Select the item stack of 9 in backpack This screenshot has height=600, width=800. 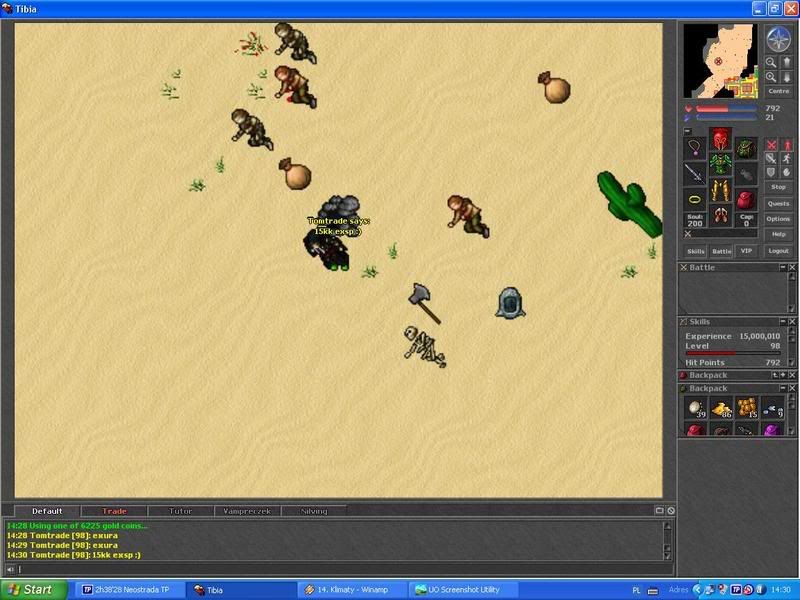772,408
